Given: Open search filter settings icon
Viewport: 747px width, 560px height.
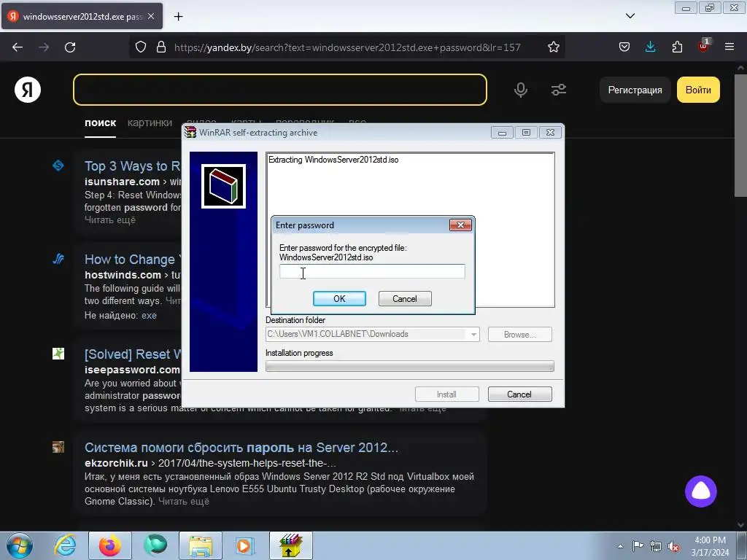Looking at the screenshot, I should tap(559, 90).
